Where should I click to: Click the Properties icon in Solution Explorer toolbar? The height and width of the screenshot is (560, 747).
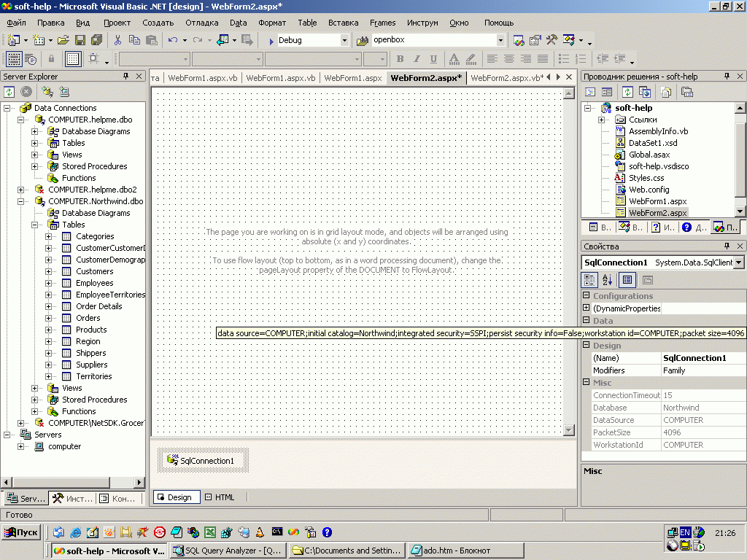(686, 92)
